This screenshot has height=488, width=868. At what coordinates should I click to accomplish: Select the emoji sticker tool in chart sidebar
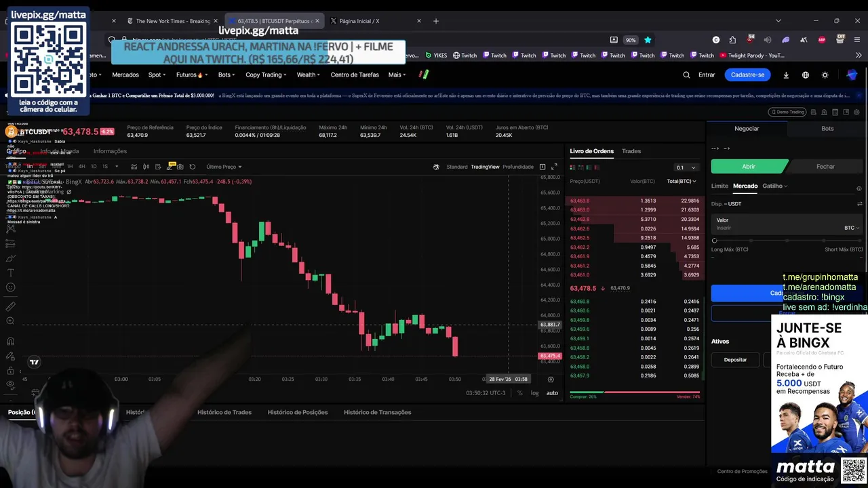(11, 287)
